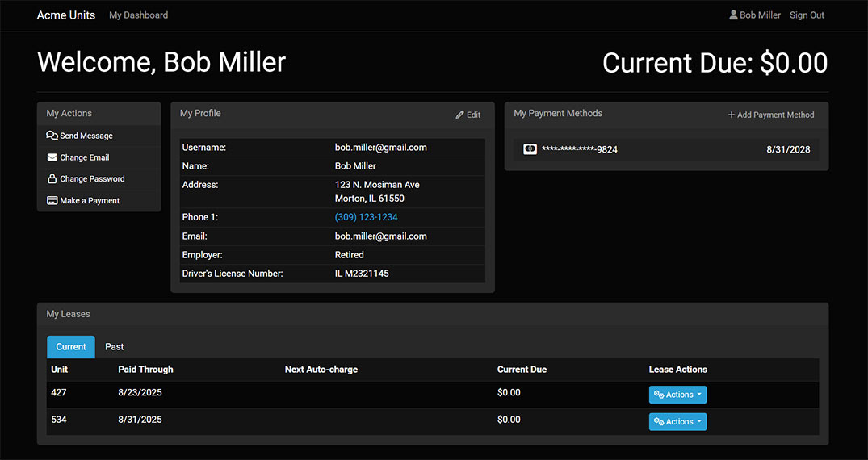Click the My Payment Methods panel title

(558, 113)
